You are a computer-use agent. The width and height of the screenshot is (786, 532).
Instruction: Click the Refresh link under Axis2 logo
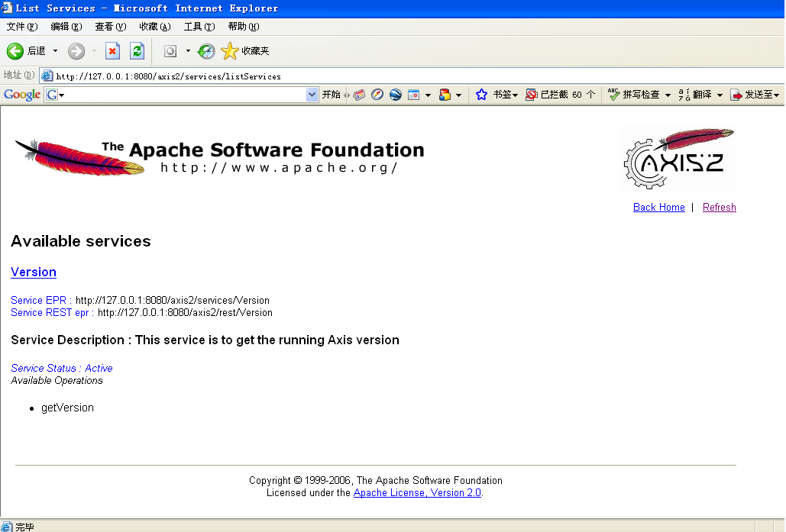point(720,208)
